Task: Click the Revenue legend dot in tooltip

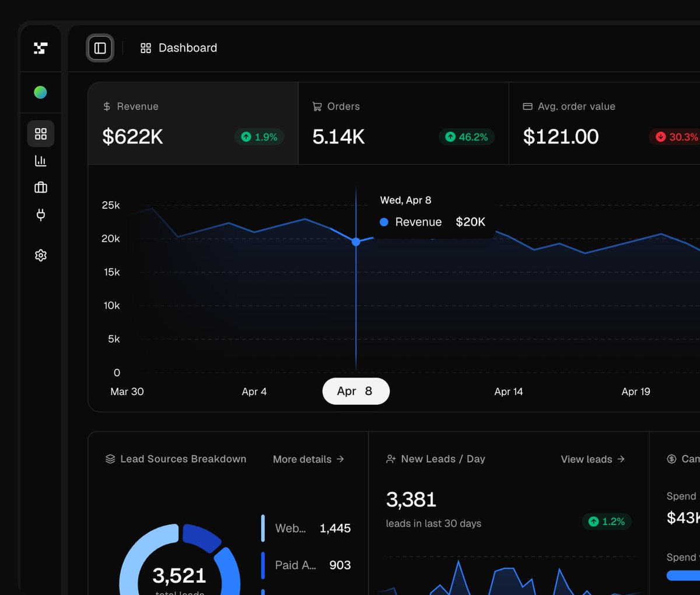Action: (x=384, y=222)
